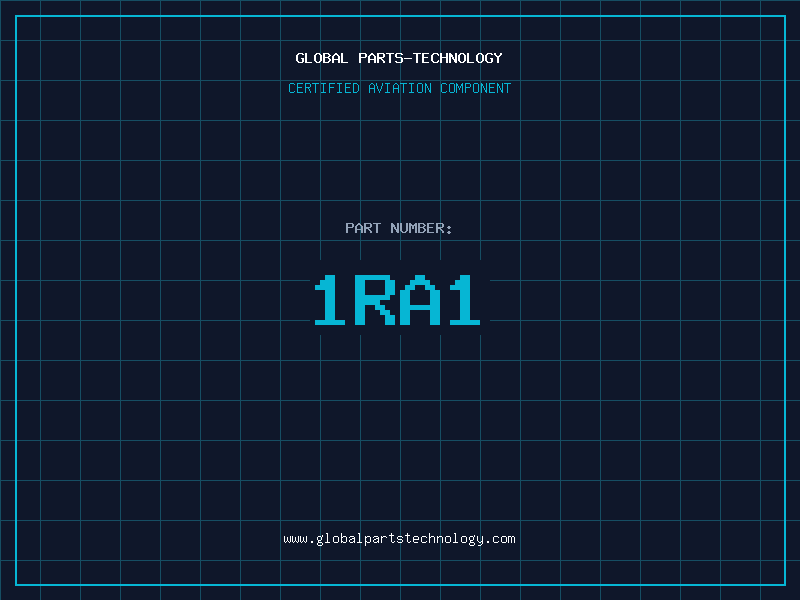Click the bottom-left corner of the cyan border
The height and width of the screenshot is (600, 800).
[x=16, y=584]
